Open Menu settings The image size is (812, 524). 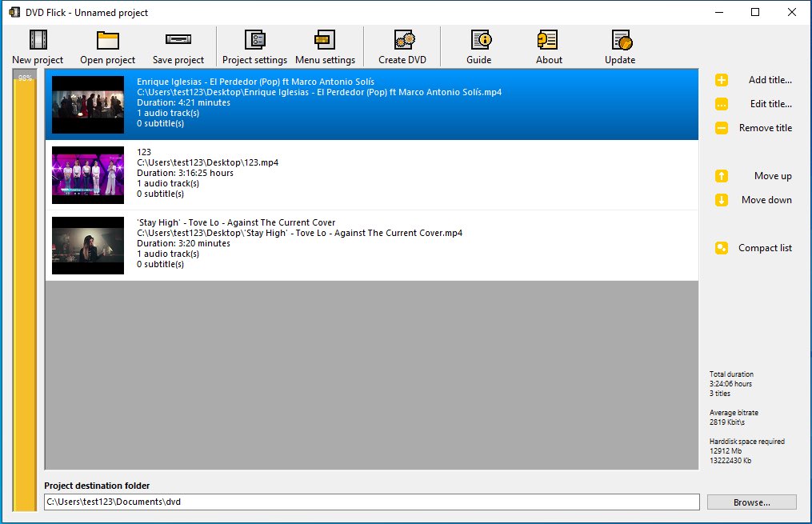(326, 46)
